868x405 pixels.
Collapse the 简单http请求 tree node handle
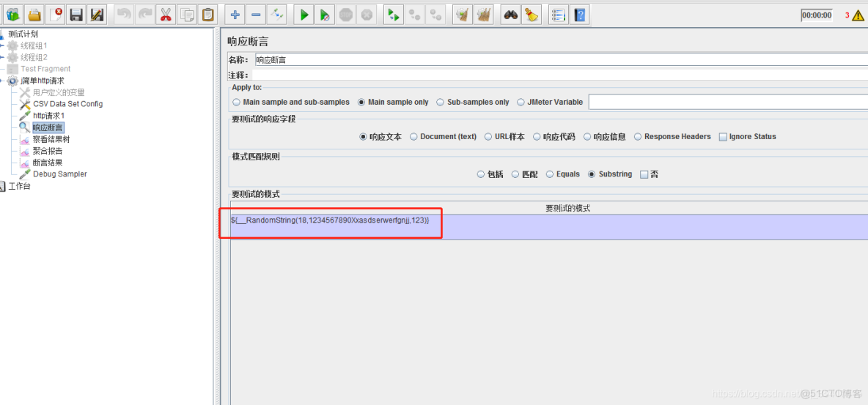[x=1, y=81]
